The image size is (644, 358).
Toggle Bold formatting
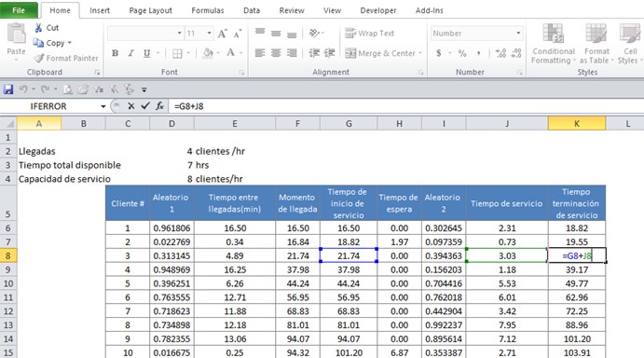pyautogui.click(x=115, y=53)
